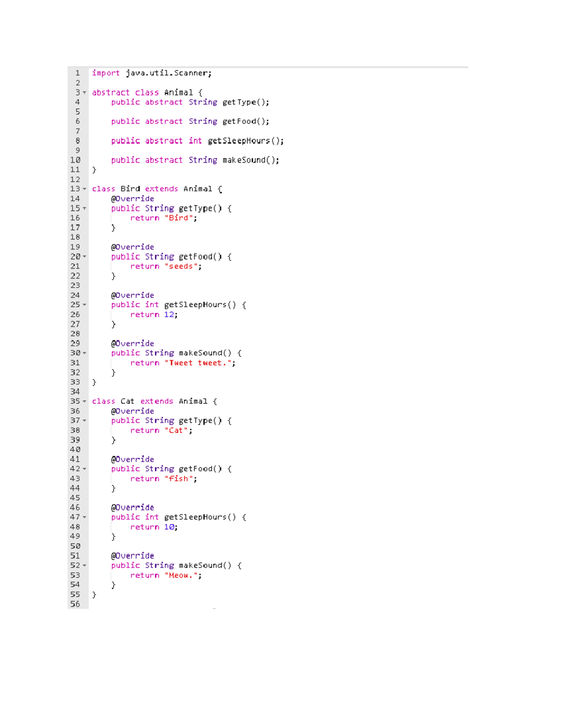Viewport: 563px width, 728px height.
Task: Click the return value 12 in getSleepHours
Action: [169, 315]
